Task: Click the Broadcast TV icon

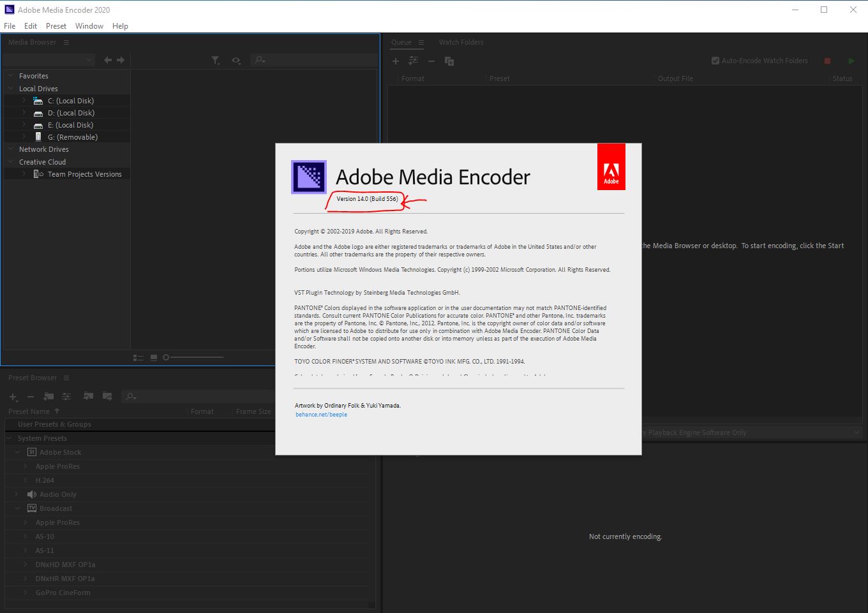Action: tap(32, 508)
